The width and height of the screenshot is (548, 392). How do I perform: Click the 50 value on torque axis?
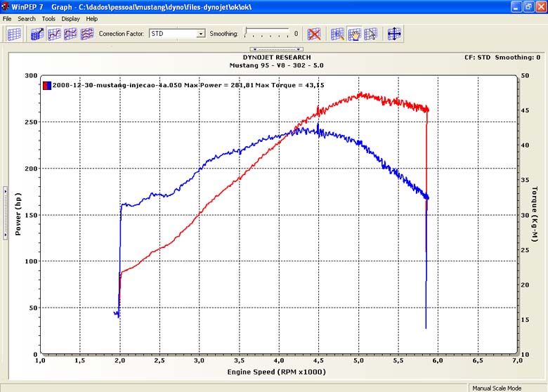[x=525, y=75]
